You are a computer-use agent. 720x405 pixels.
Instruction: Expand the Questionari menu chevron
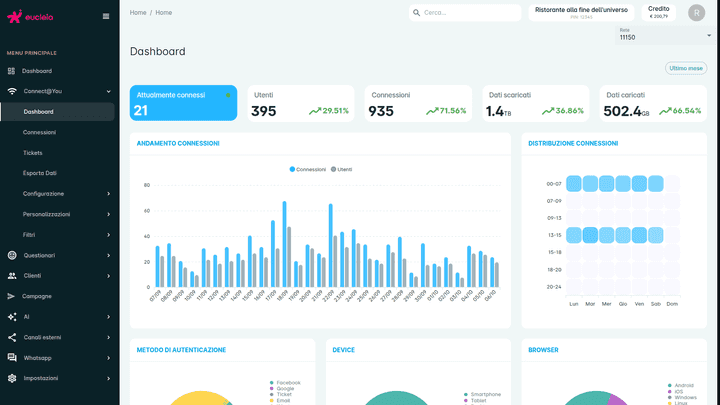(x=109, y=255)
